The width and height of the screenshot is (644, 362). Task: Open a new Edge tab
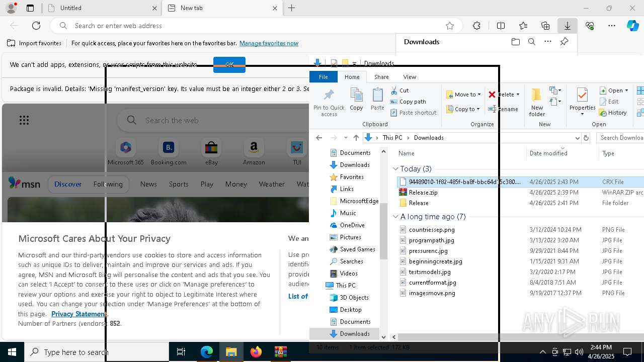(x=292, y=8)
